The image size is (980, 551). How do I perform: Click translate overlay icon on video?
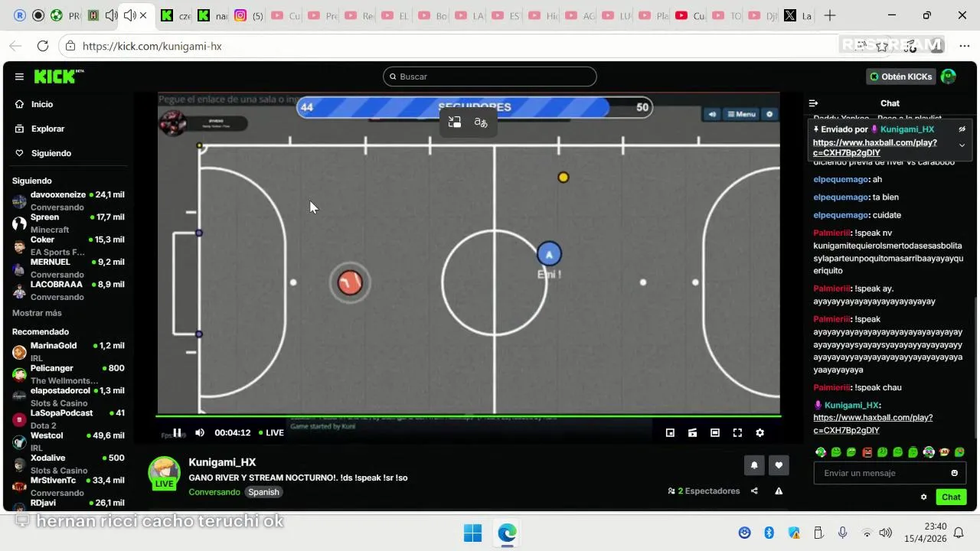point(481,122)
